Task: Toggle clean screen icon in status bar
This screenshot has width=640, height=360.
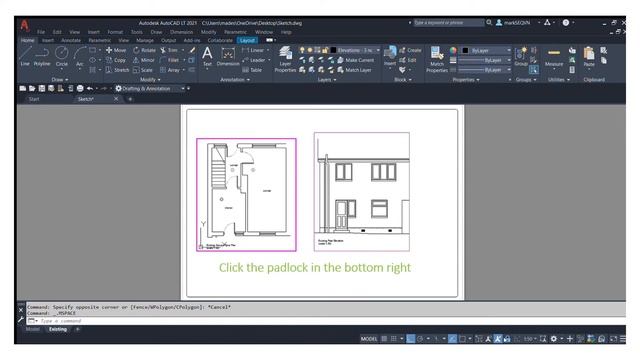Action: [x=613, y=338]
